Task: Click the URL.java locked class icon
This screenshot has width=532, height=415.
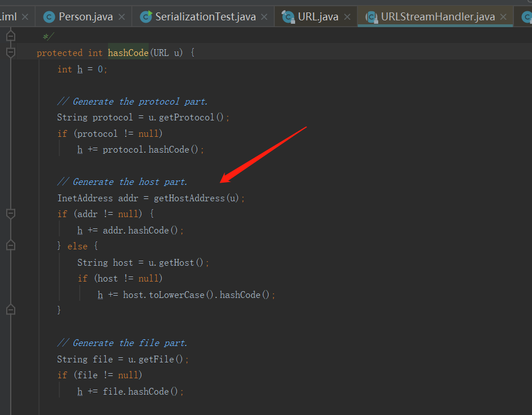Action: pyautogui.click(x=288, y=17)
